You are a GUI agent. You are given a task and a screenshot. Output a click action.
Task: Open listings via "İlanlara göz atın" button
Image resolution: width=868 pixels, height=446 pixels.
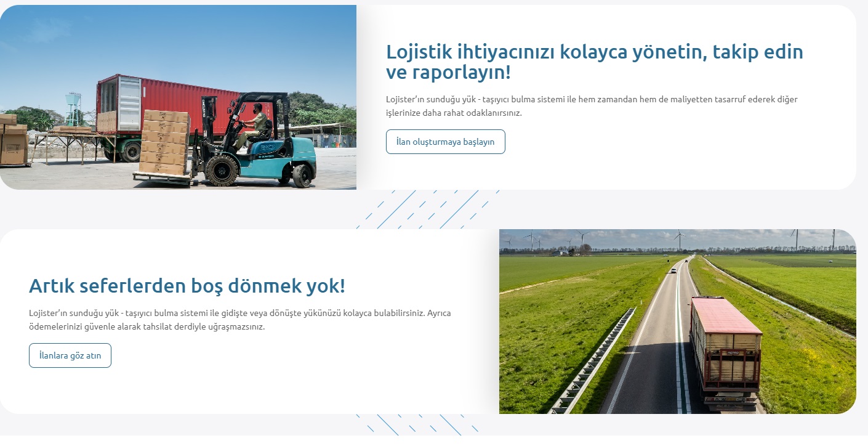point(70,355)
